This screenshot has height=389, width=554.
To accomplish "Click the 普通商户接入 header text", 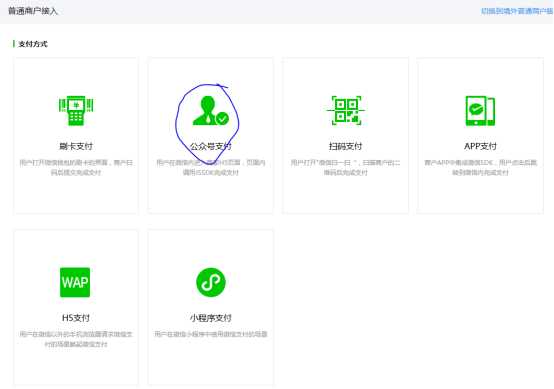I will click(33, 11).
